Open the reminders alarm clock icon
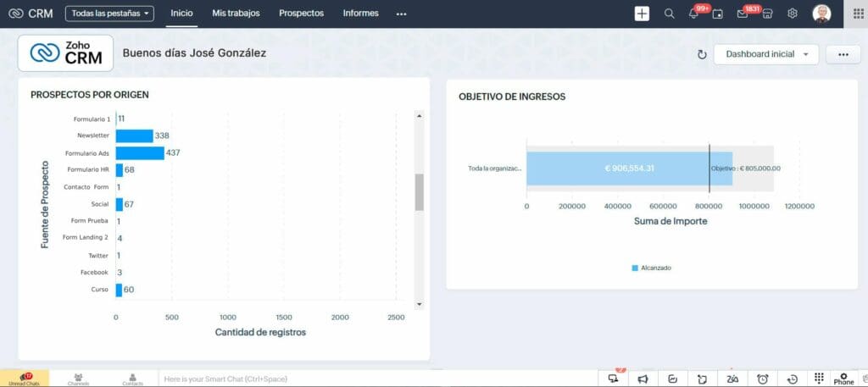The width and height of the screenshot is (868, 387). click(763, 379)
